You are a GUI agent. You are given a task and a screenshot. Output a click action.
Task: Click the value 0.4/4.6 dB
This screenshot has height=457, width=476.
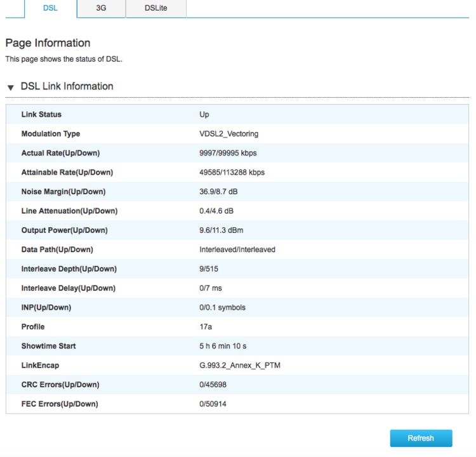click(x=216, y=211)
